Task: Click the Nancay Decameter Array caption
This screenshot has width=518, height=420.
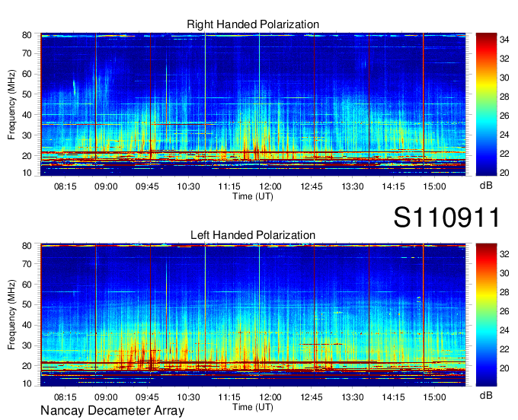Action: (x=112, y=411)
